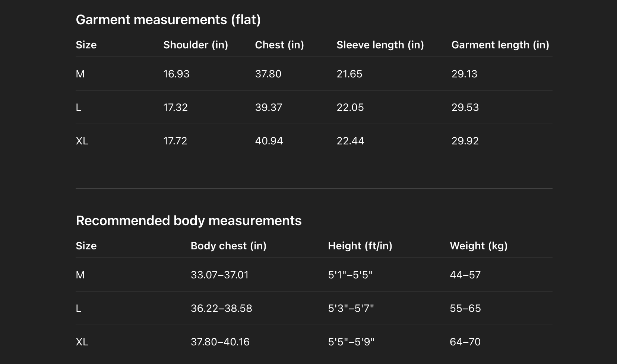Select chest value 40.94 for size XL
The width and height of the screenshot is (617, 364).
coord(269,141)
